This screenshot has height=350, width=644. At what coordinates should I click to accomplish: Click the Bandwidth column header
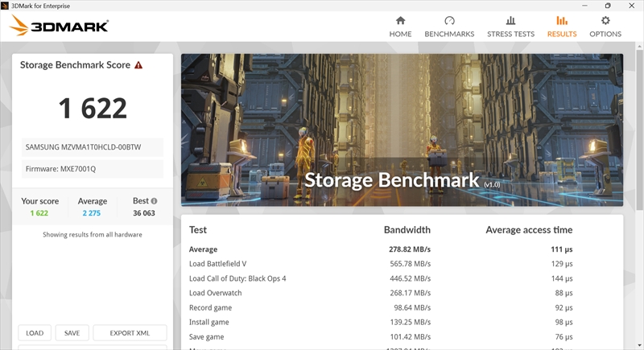point(407,230)
